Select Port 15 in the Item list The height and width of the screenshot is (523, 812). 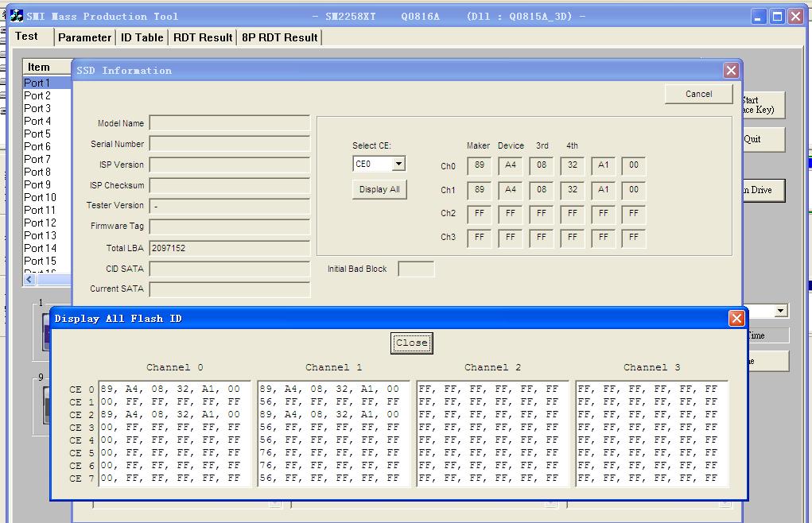(47, 261)
